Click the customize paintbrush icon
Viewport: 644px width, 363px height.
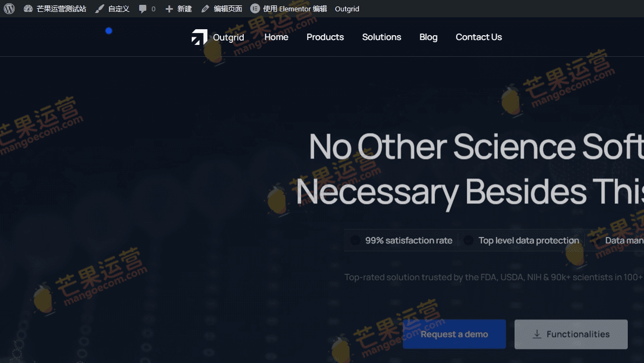click(x=100, y=9)
